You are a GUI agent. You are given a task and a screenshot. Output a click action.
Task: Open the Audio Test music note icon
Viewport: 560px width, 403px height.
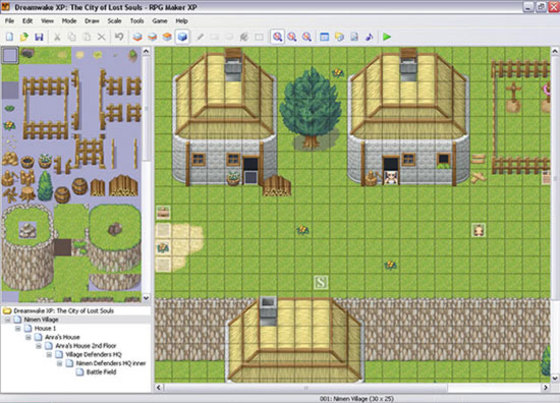[x=369, y=36]
